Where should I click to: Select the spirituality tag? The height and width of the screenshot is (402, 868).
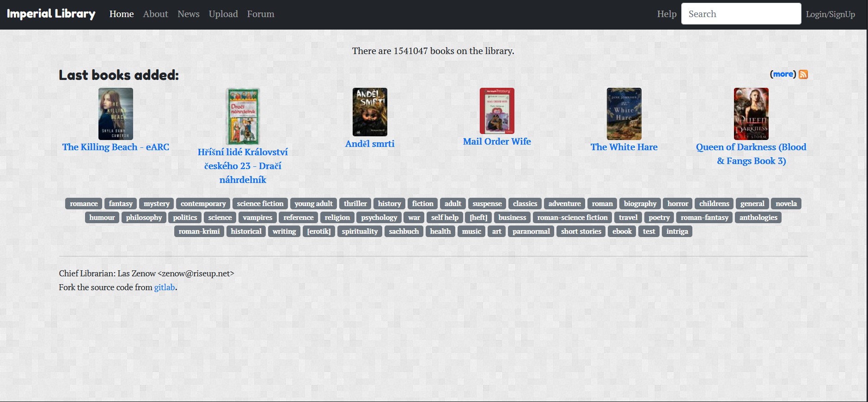(x=360, y=231)
